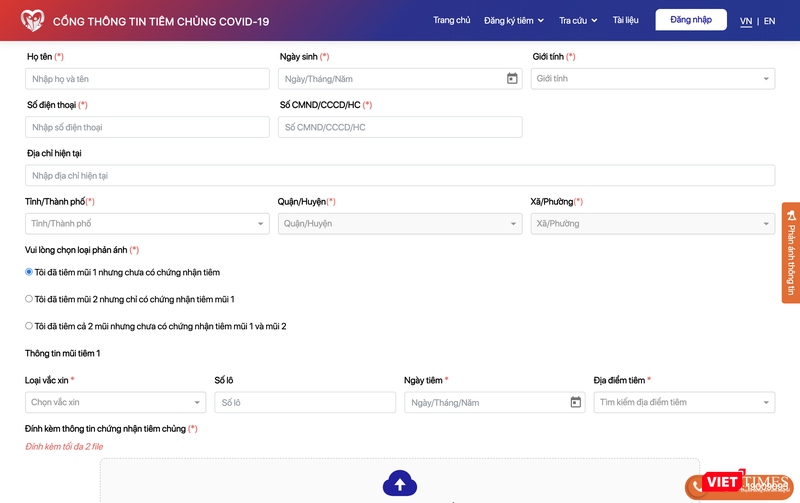Viewport: 800px width, 503px height.
Task: Click the phone hotline icon
Action: tap(697, 487)
